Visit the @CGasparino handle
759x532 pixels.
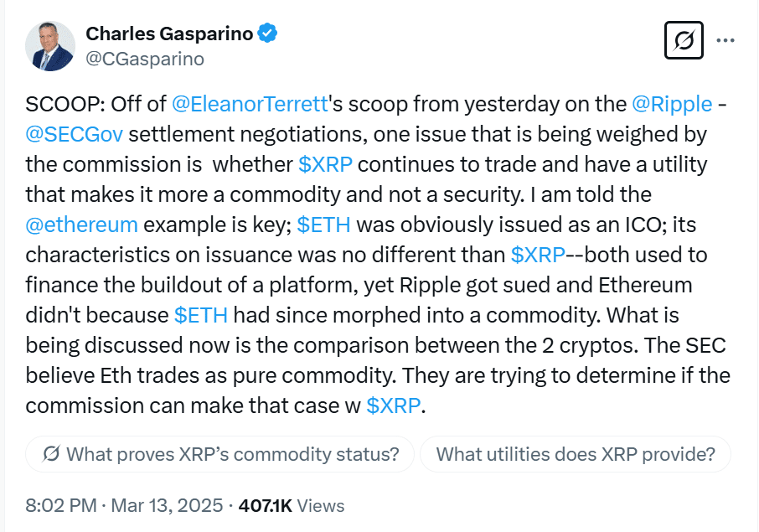point(145,59)
